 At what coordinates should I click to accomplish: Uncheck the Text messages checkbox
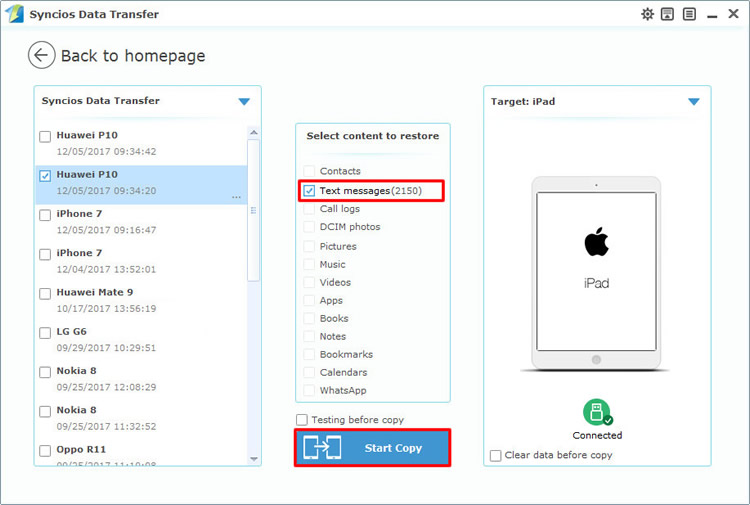coord(309,191)
